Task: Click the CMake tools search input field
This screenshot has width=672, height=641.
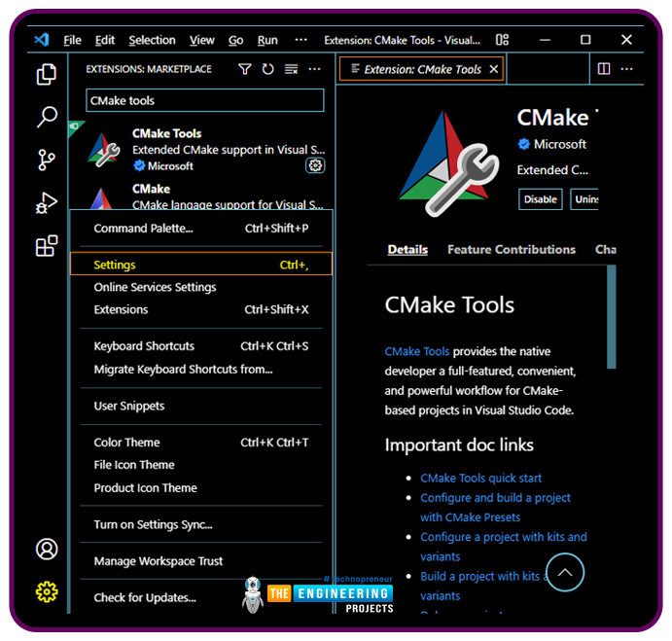Action: click(x=205, y=100)
